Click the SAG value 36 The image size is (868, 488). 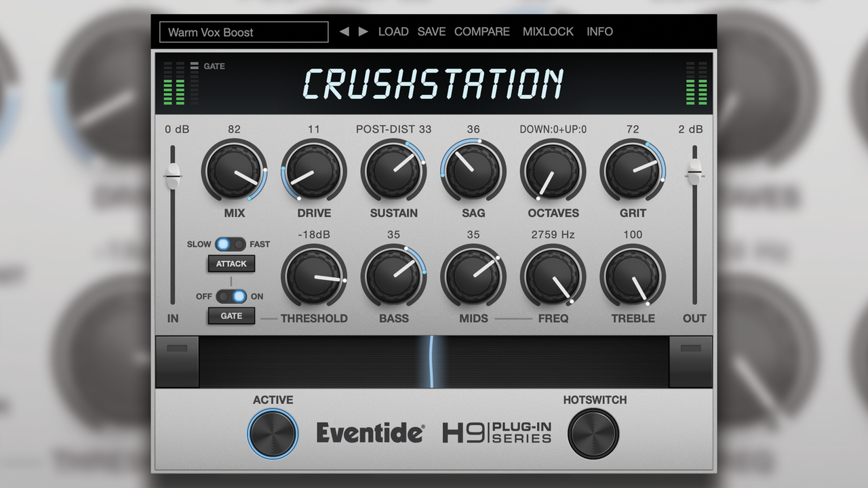pyautogui.click(x=473, y=129)
